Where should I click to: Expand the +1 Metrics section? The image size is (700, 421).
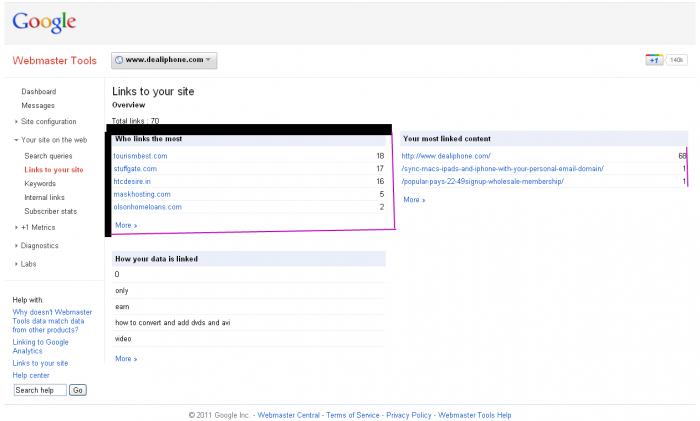tap(39, 227)
